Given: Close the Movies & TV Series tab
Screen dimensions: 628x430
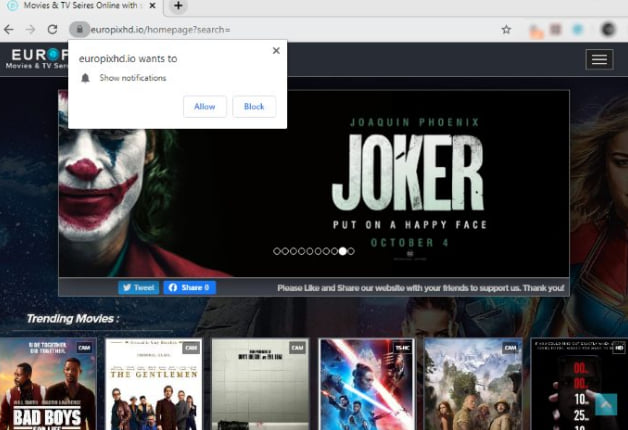Looking at the screenshot, I should click(152, 6).
